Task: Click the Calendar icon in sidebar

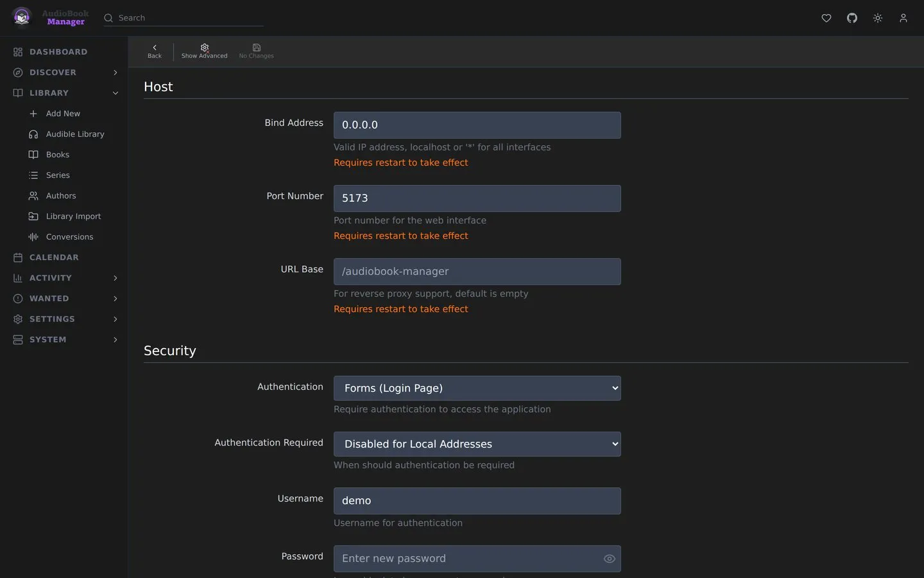Action: [x=18, y=258]
